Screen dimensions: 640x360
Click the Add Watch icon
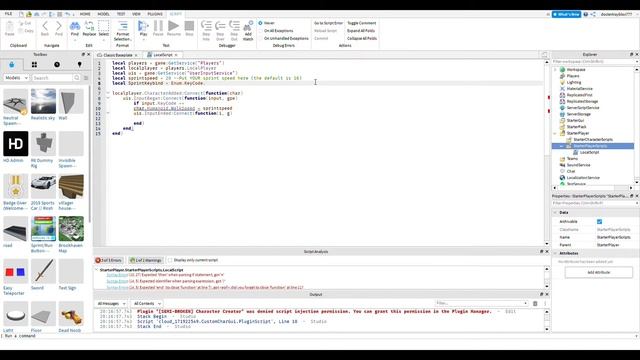click(248, 26)
